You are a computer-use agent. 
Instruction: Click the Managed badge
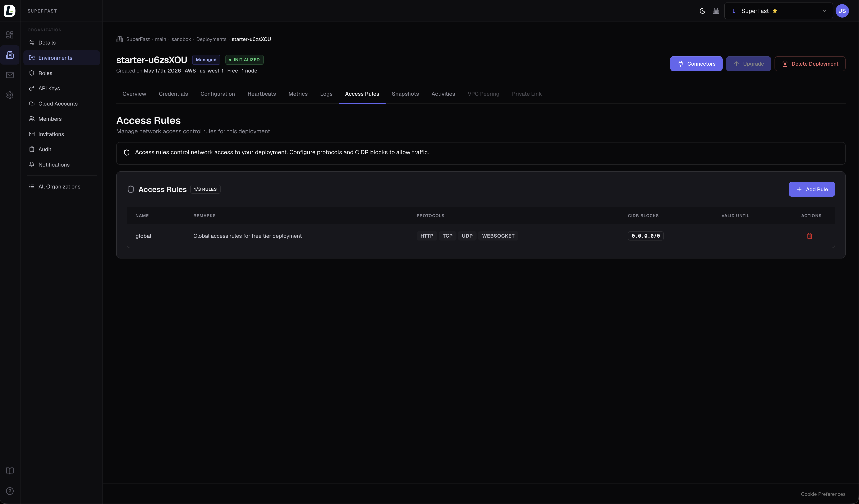click(x=206, y=60)
